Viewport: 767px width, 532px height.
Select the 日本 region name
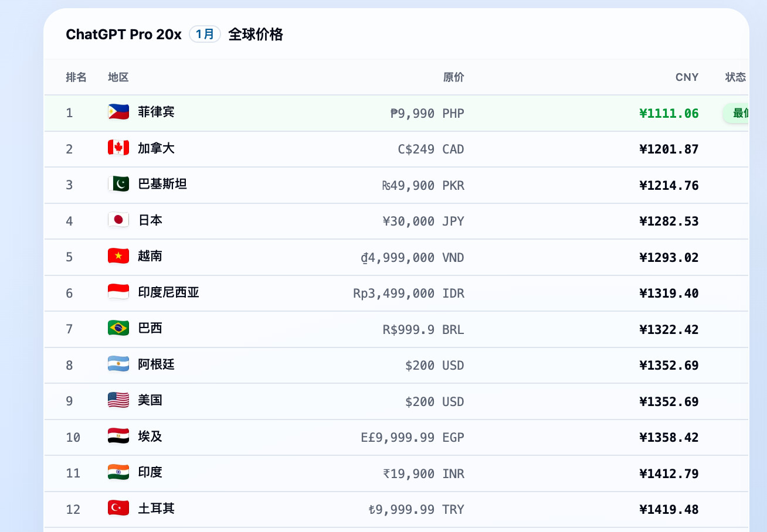[150, 220]
